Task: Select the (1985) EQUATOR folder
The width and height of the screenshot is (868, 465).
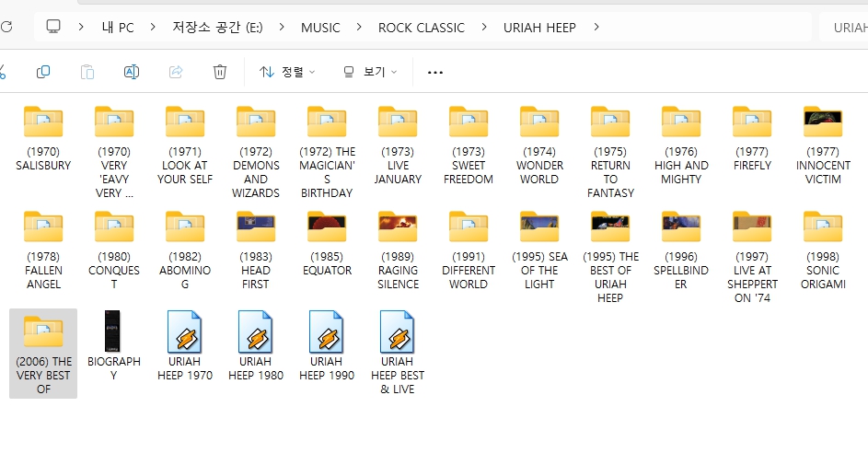Action: 327,244
